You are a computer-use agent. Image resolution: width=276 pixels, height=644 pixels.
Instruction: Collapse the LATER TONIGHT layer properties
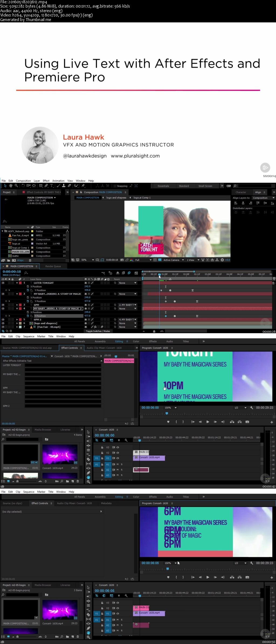pos(17,283)
